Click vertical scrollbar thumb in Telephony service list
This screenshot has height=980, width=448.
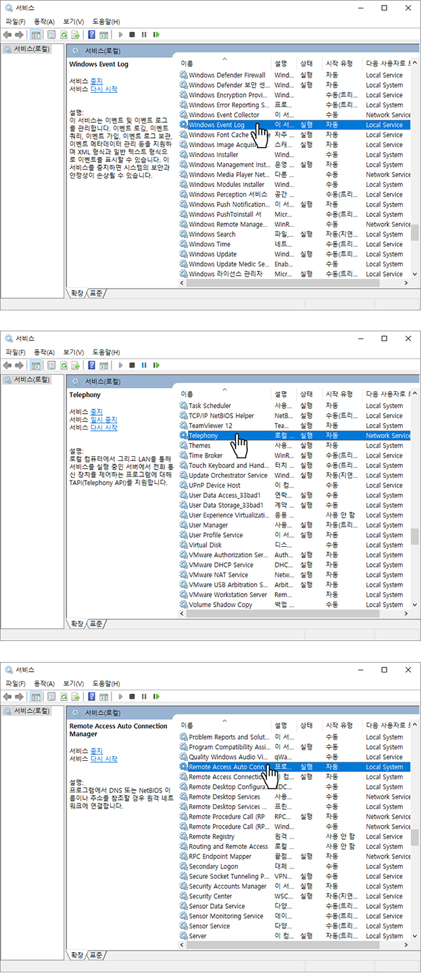415,536
